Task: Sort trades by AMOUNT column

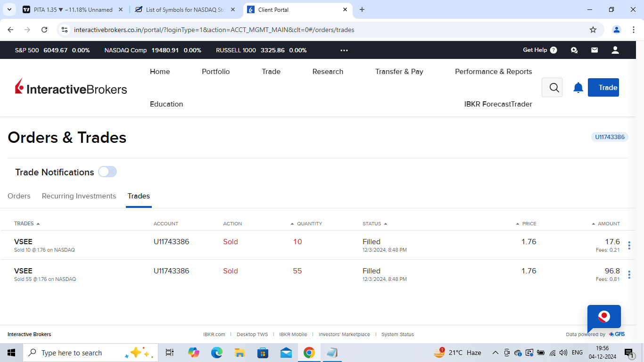Action: click(x=606, y=223)
